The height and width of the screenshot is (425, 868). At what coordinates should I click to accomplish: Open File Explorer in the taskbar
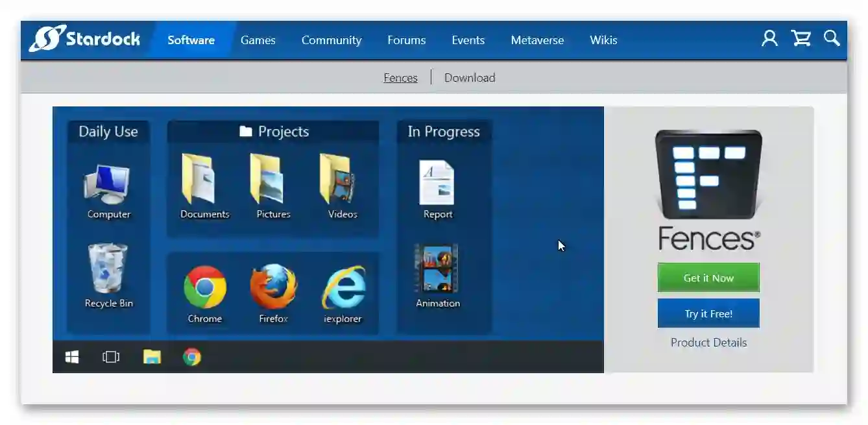(152, 357)
